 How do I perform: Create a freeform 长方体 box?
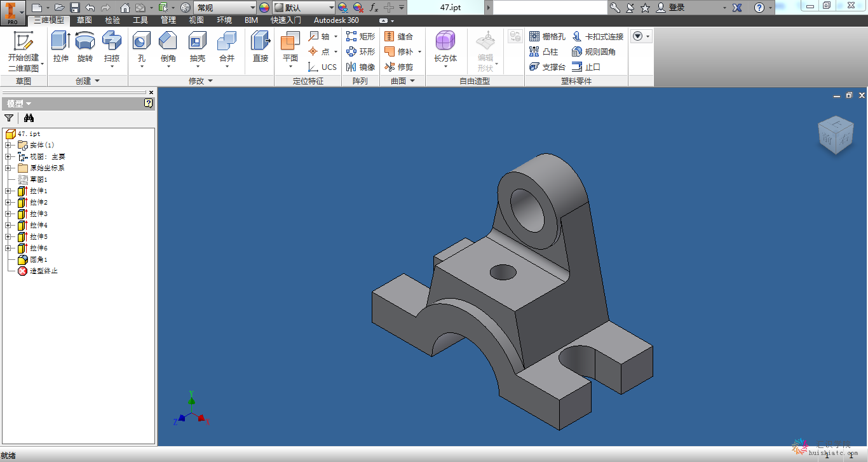click(x=445, y=50)
